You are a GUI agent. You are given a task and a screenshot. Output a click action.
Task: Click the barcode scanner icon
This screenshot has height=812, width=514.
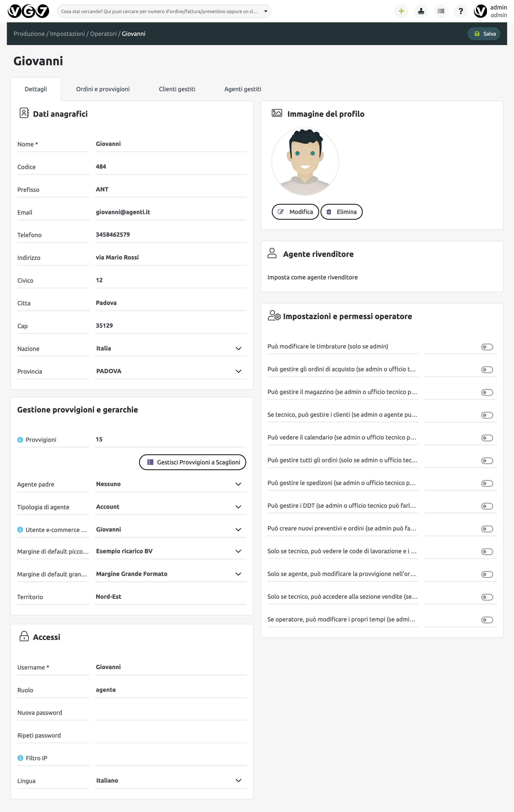440,11
